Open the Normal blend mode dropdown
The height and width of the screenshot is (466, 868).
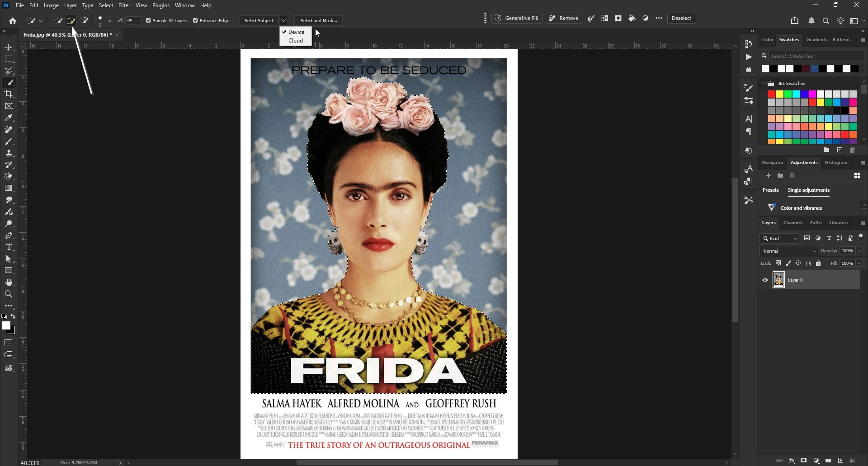[x=789, y=251]
